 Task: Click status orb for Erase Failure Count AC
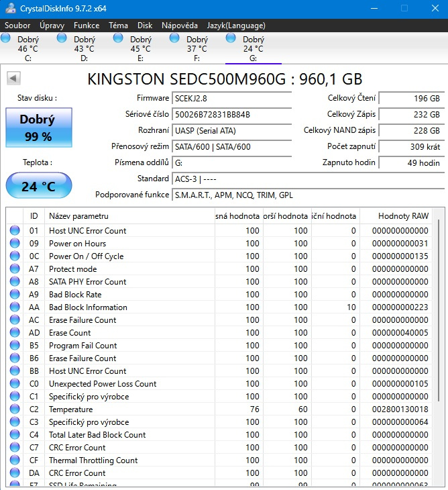tap(15, 320)
